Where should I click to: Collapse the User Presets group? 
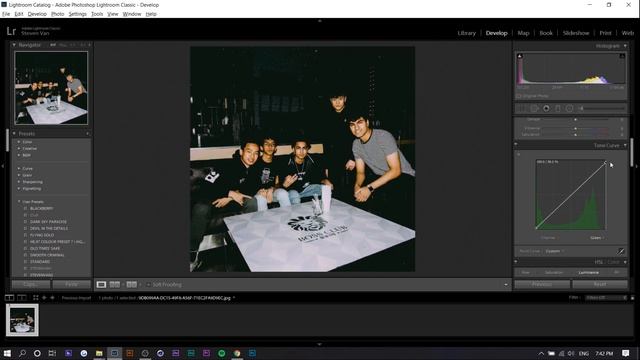tap(19, 202)
